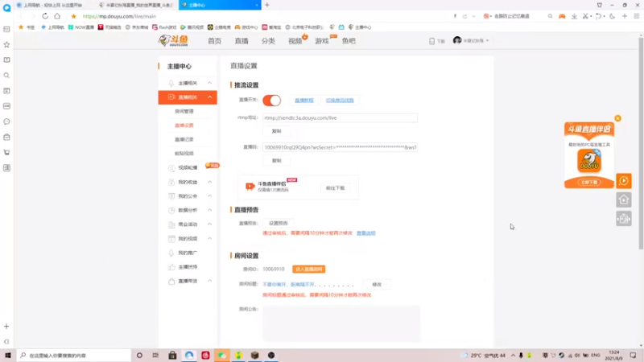Open 鱼吧 in the Douyu navigation
Image resolution: width=644 pixels, height=362 pixels.
[349, 41]
